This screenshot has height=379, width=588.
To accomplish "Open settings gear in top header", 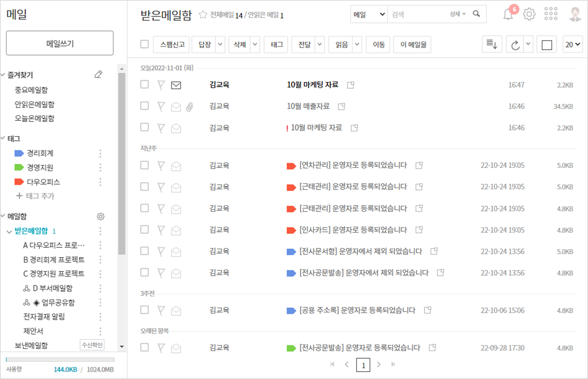I will [x=529, y=14].
